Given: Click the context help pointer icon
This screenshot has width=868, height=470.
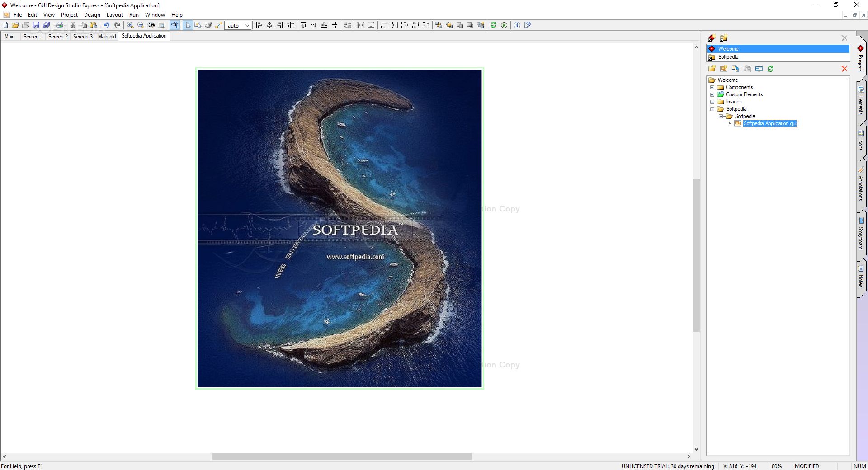Looking at the screenshot, I should [528, 25].
